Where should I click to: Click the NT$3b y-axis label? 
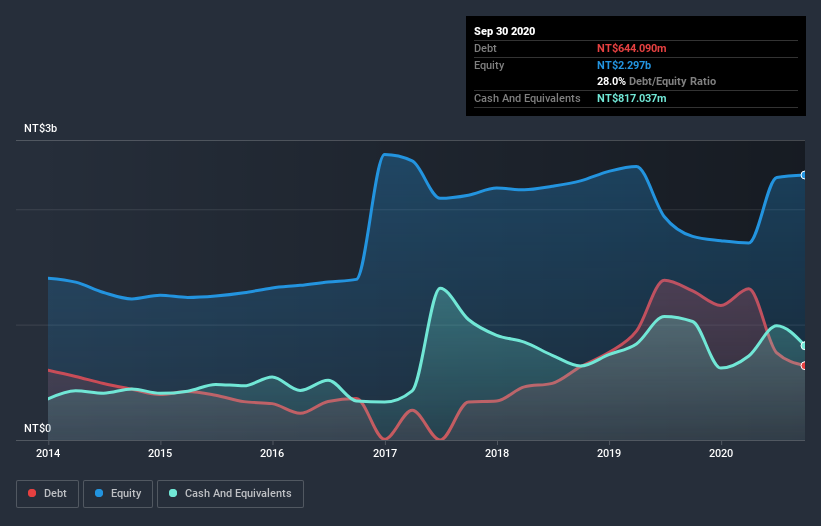40,128
